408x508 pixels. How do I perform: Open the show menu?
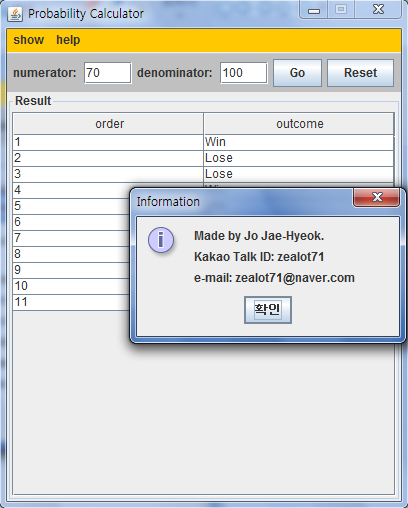click(28, 40)
